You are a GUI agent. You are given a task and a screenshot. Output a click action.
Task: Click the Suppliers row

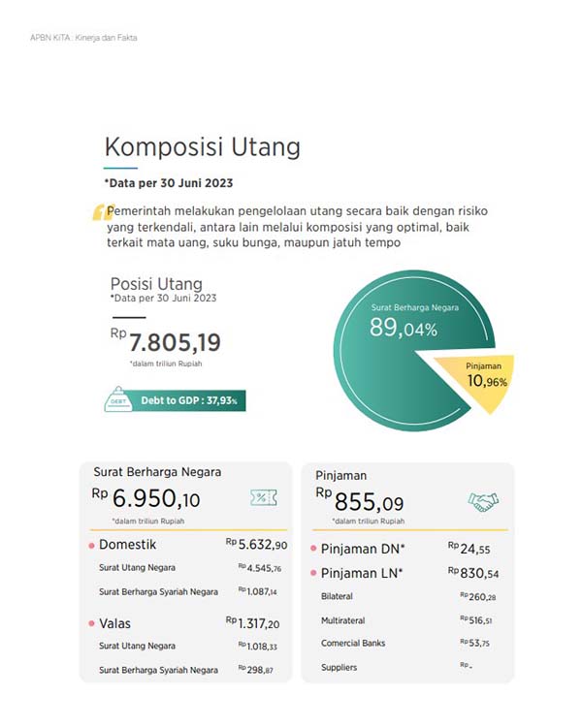pos(407,667)
